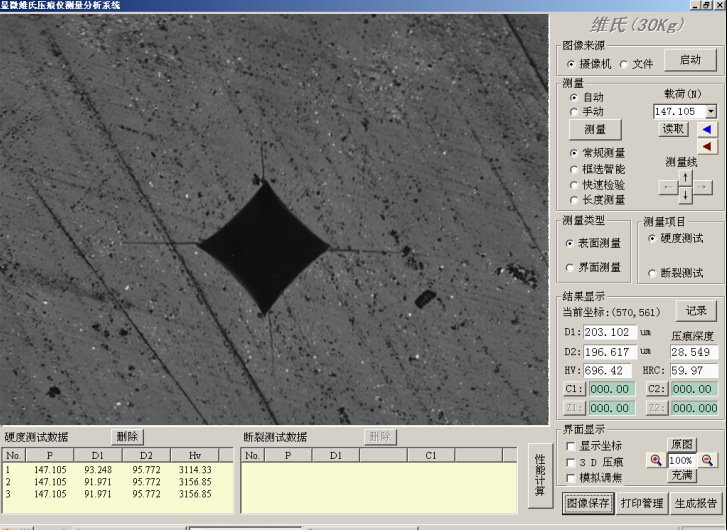
Task: Select the 手动 manual measurement radio button
Action: [x=573, y=112]
